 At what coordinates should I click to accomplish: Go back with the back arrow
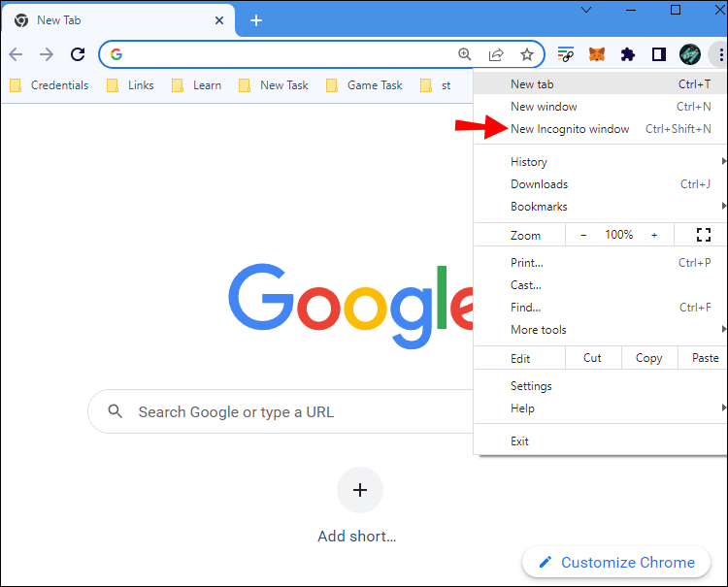16,54
